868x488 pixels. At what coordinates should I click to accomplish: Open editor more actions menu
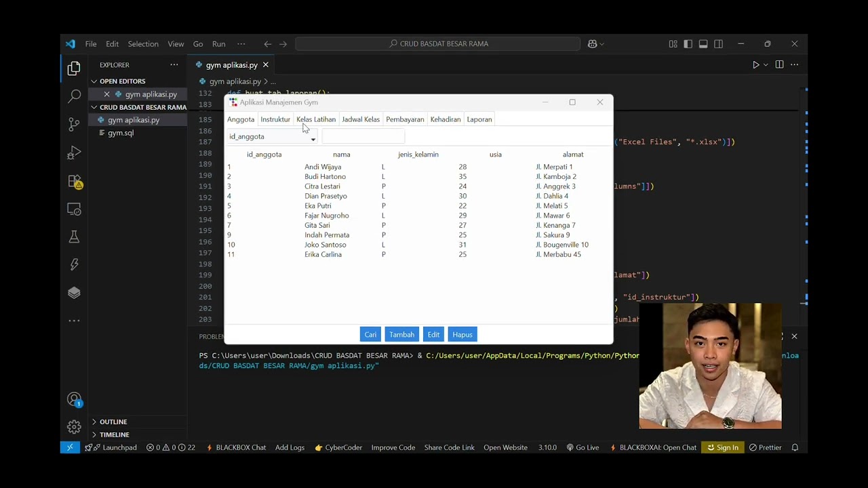[x=794, y=65]
